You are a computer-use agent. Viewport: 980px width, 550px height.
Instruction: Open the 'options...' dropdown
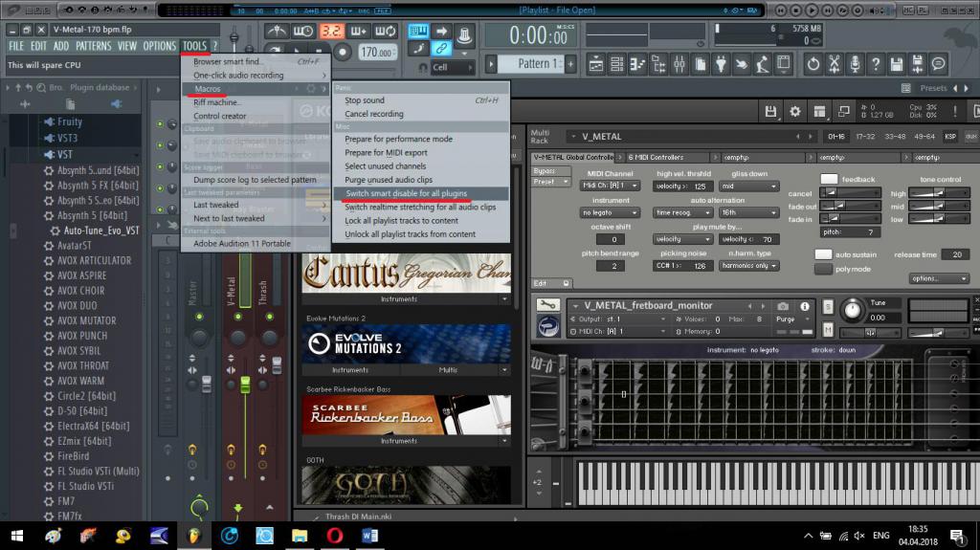[x=938, y=278]
